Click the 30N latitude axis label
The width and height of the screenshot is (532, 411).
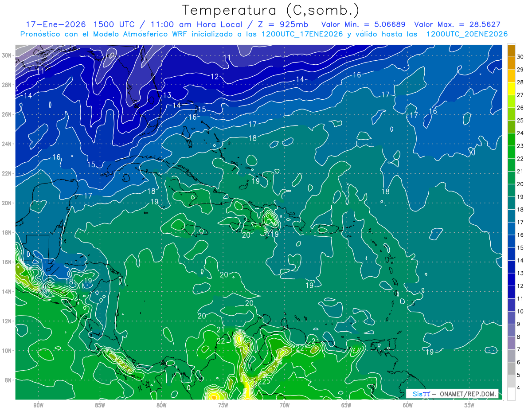point(7,55)
